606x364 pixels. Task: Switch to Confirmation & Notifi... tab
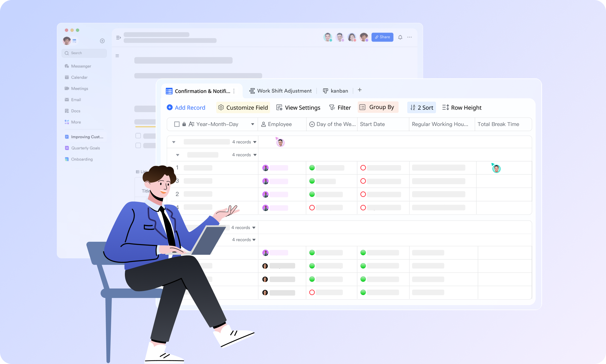pyautogui.click(x=198, y=91)
